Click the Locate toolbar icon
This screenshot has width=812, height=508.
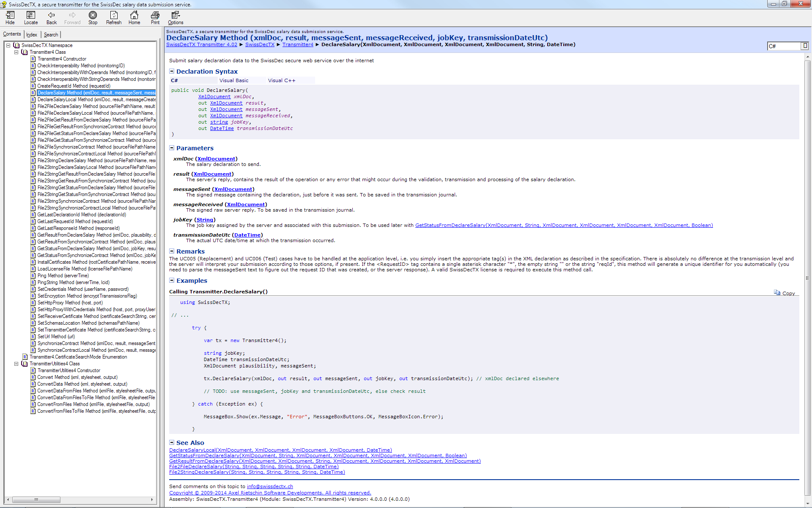pyautogui.click(x=30, y=16)
